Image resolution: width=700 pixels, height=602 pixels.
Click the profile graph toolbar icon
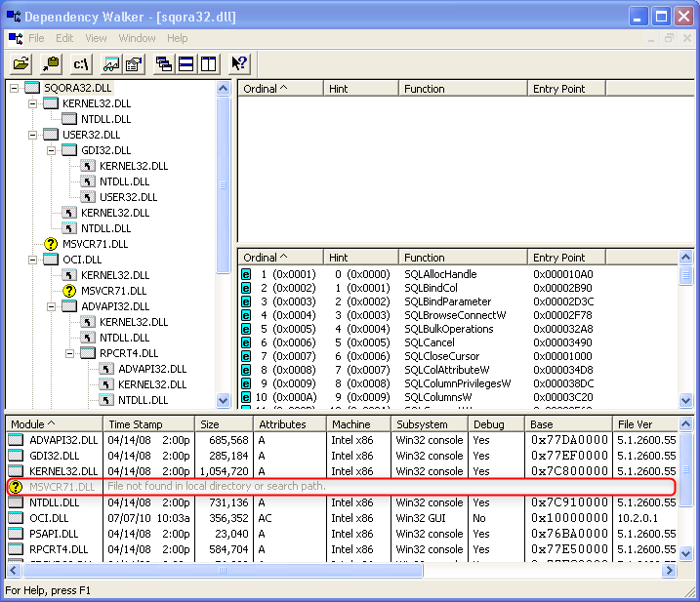tap(111, 64)
